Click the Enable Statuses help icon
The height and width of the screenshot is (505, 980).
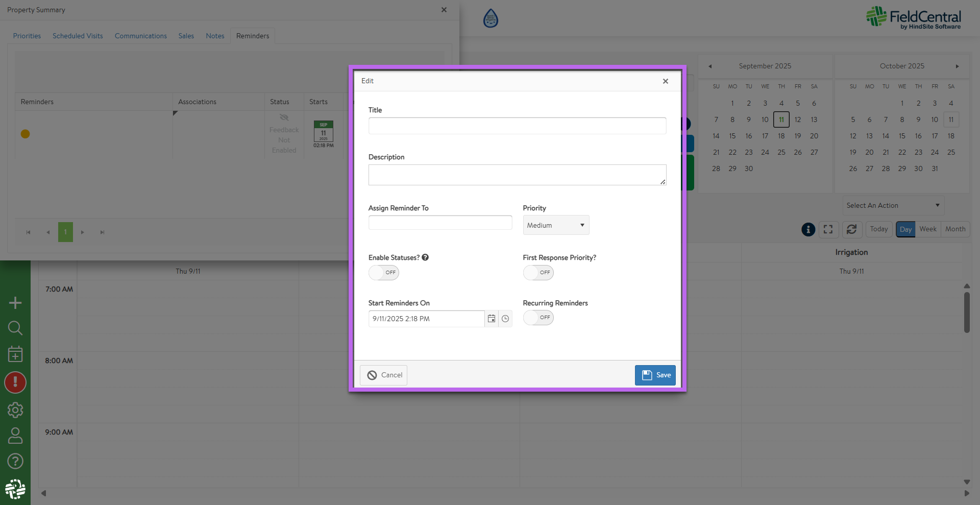[425, 257]
